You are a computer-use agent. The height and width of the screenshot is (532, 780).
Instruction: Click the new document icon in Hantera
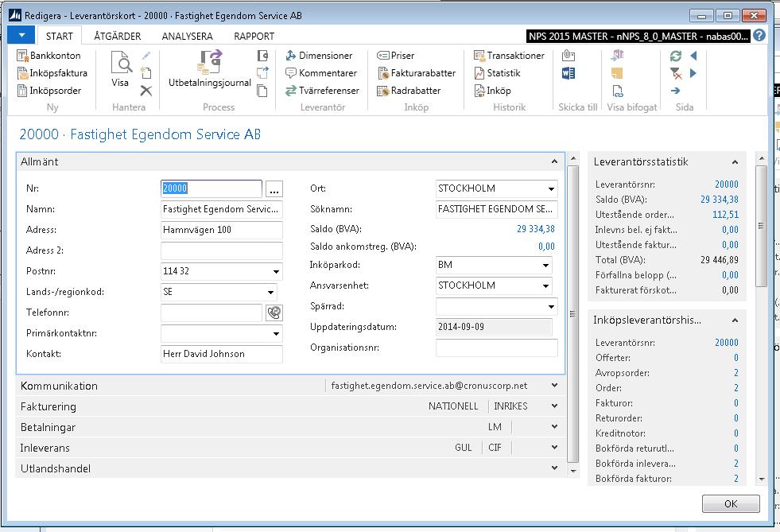click(x=146, y=73)
